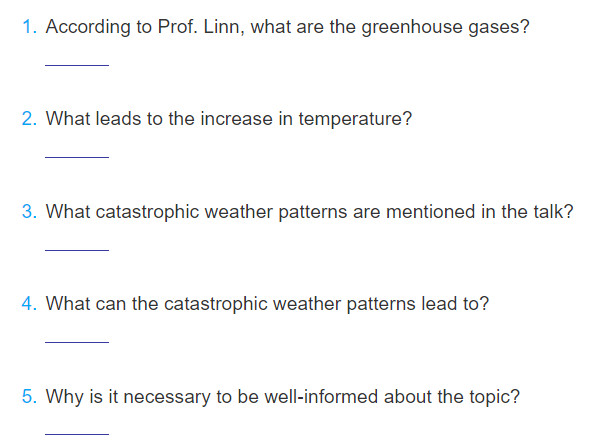The width and height of the screenshot is (615, 447).
Task: Click the answer blank under question 3
Action: 77,246
